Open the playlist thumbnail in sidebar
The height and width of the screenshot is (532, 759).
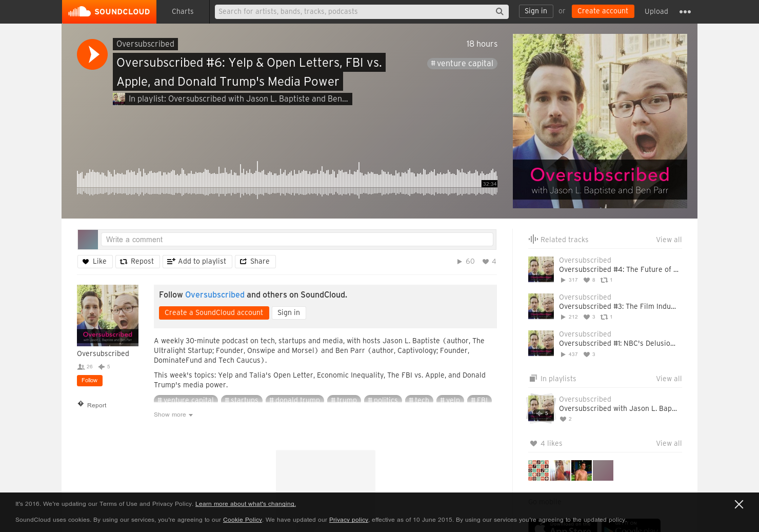(541, 408)
